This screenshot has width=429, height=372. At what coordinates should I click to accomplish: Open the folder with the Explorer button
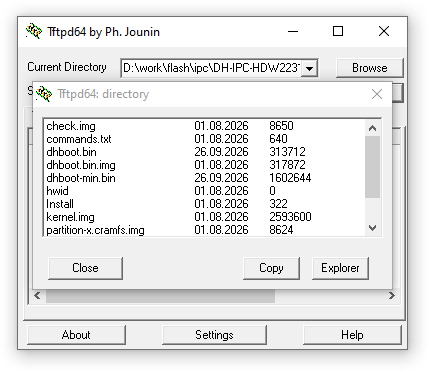[340, 268]
